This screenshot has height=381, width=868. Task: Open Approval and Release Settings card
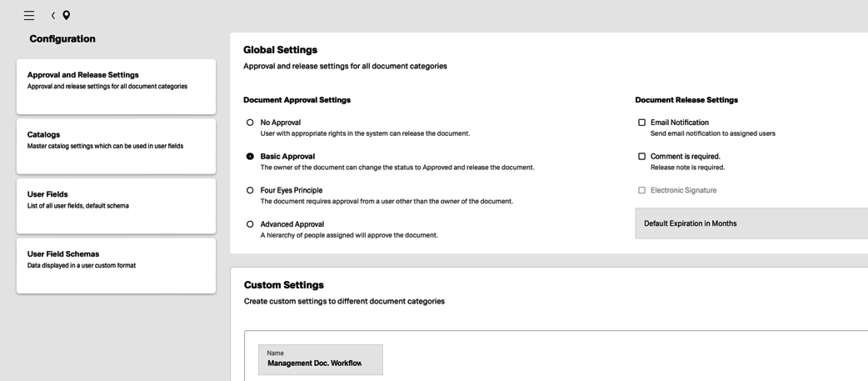[116, 86]
